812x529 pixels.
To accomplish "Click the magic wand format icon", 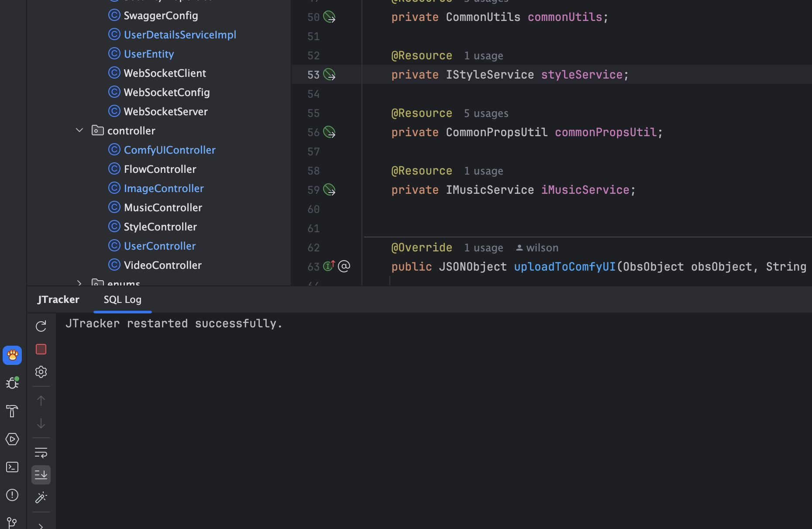I will point(41,498).
